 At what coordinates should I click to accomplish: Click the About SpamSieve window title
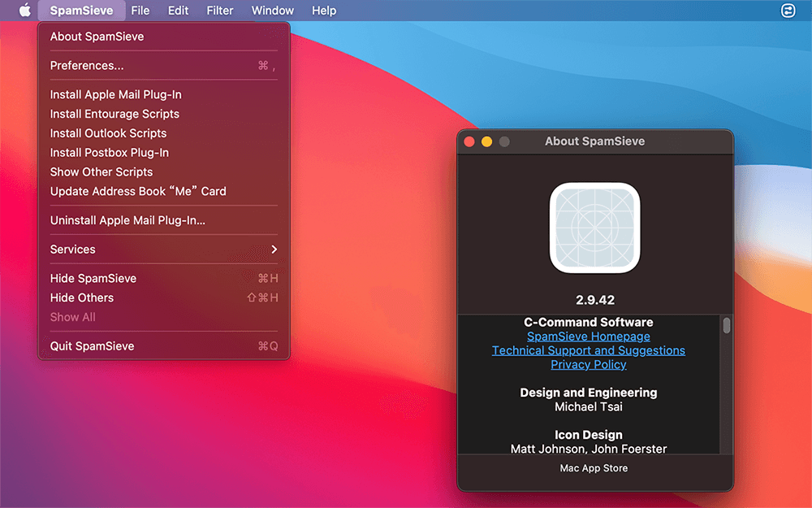point(594,141)
